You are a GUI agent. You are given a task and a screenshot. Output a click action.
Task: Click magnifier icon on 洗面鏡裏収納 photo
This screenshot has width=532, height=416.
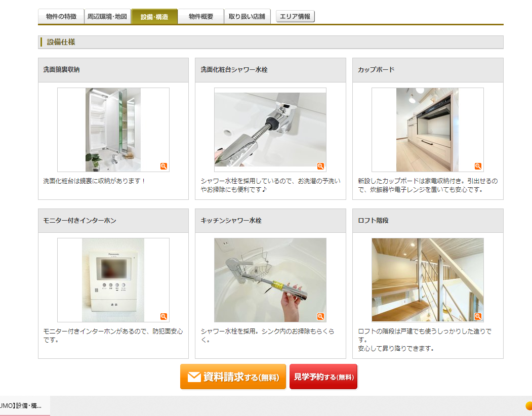point(163,166)
